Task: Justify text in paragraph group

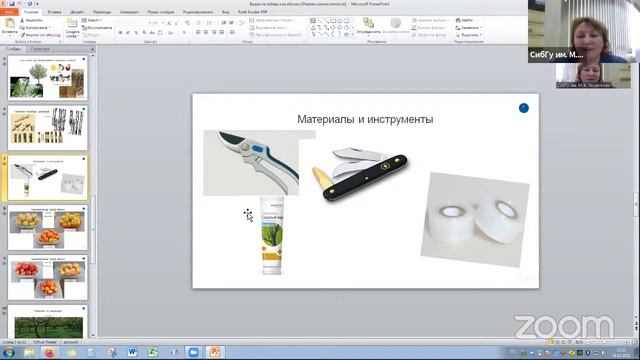Action: click(x=222, y=32)
